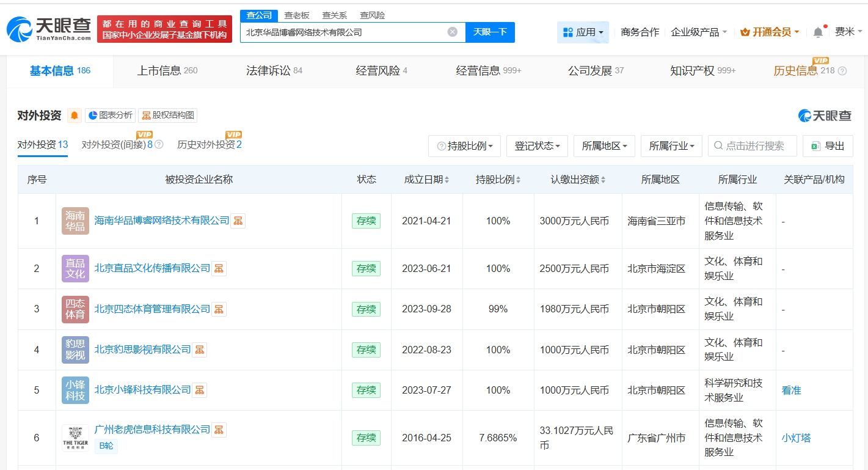Expand the 登记状态 filter dropdown
This screenshot has width=868, height=470.
click(x=538, y=146)
